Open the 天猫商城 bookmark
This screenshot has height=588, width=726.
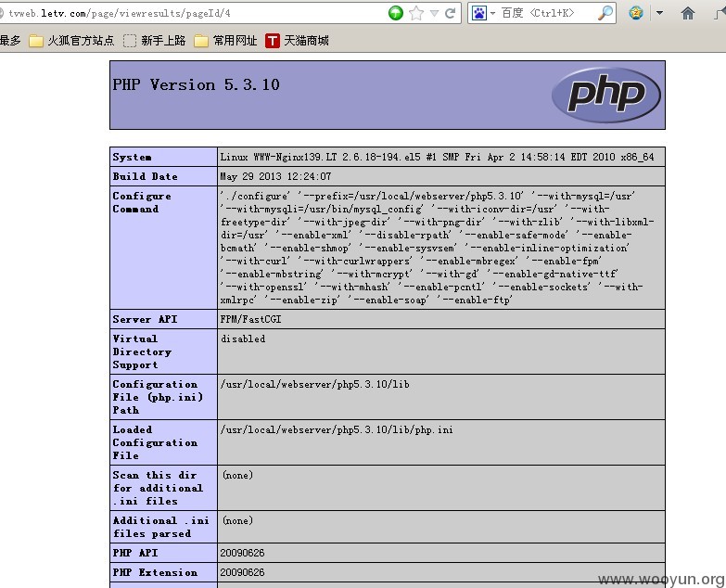point(297,41)
